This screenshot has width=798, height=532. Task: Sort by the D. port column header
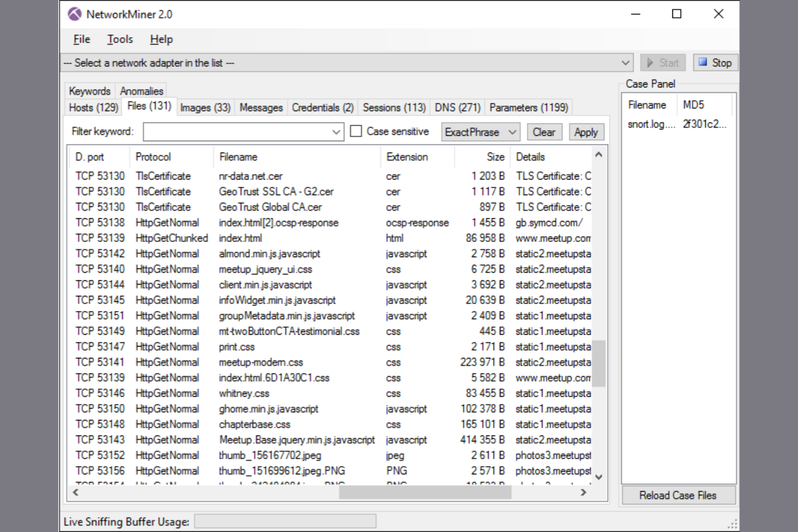[x=99, y=157]
